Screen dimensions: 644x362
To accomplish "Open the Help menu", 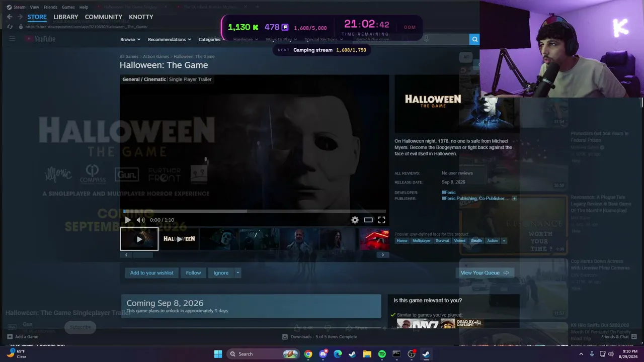I will pos(84,7).
